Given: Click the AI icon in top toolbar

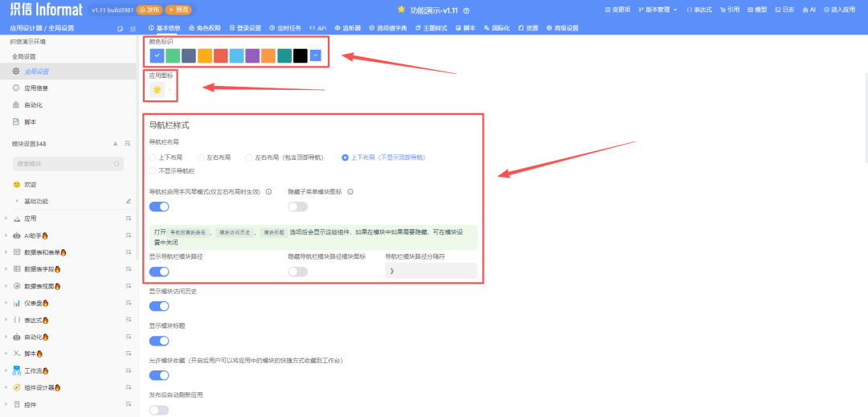Looking at the screenshot, I should click(x=804, y=10).
